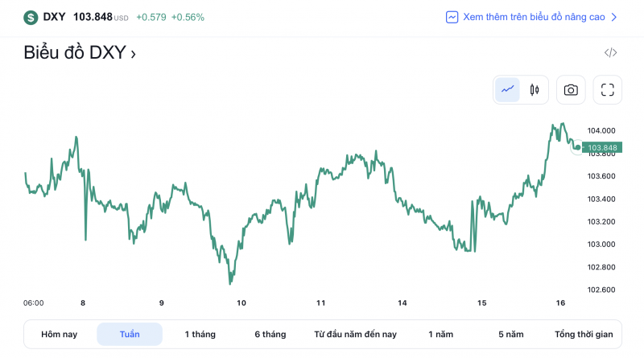Viewport: 644px width, 358px height.
Task: Select the 'Tổng thời gian' range
Action: pos(584,335)
